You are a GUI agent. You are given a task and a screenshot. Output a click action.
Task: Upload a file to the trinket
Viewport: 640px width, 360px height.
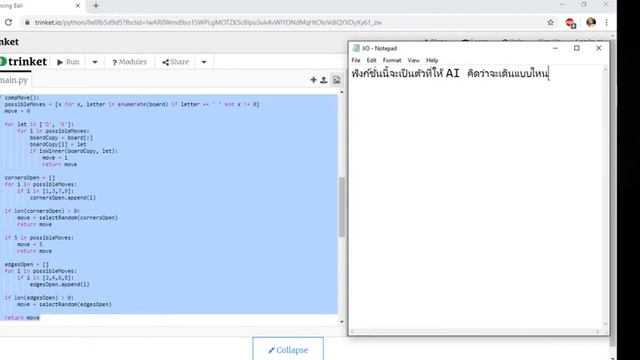pyautogui.click(x=324, y=80)
